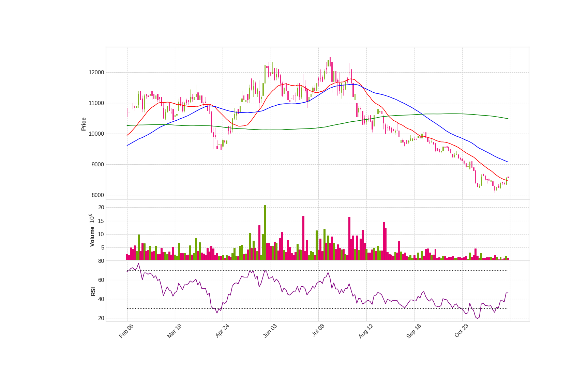Click the 'Oct 23' date label

point(462,331)
